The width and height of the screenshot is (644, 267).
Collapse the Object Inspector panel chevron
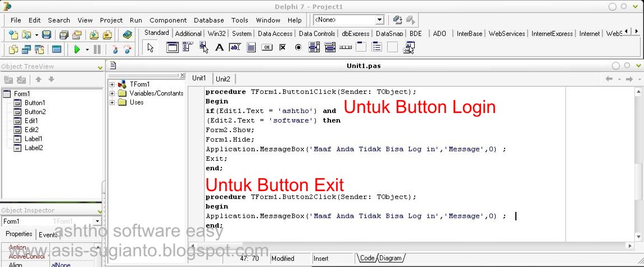pos(99,211)
